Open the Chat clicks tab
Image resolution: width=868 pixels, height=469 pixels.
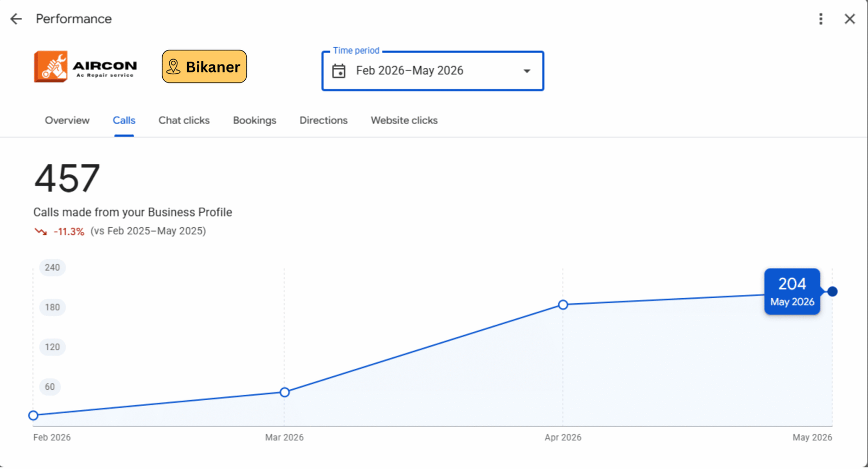pyautogui.click(x=184, y=120)
